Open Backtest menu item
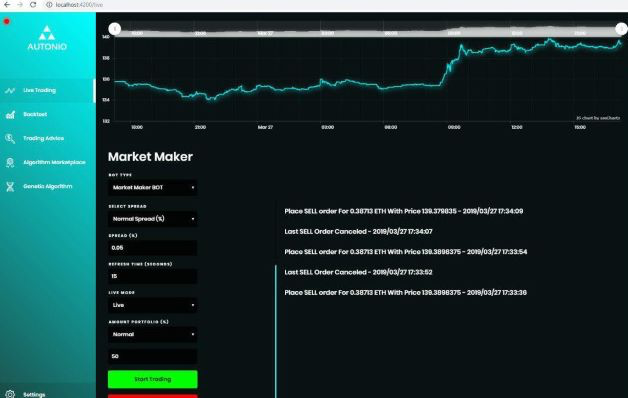 point(48,115)
